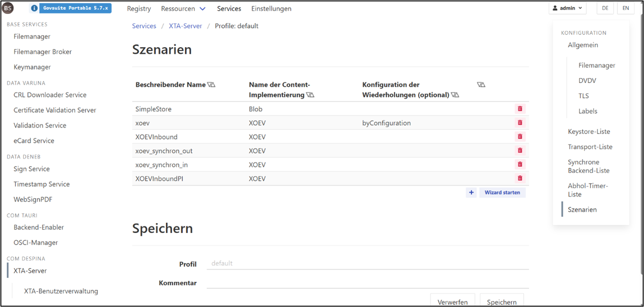
Task: Sort by Beschreibender Name column
Action: pos(212,84)
